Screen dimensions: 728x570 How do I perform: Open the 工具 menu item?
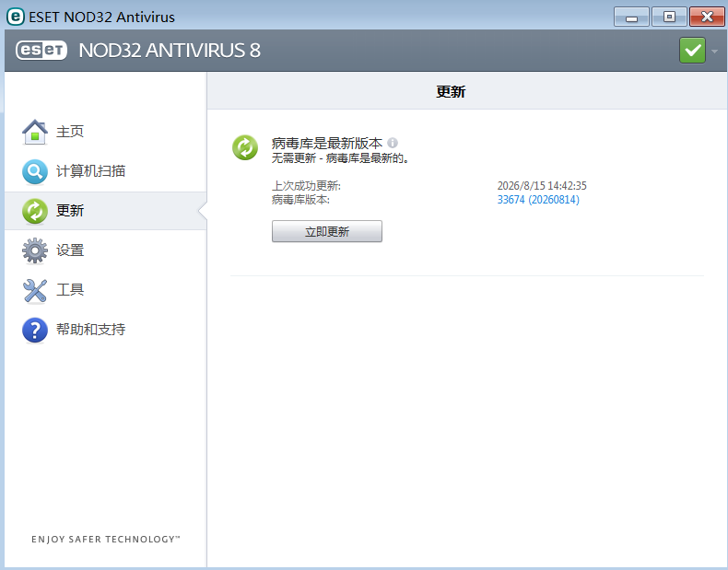click(106, 290)
